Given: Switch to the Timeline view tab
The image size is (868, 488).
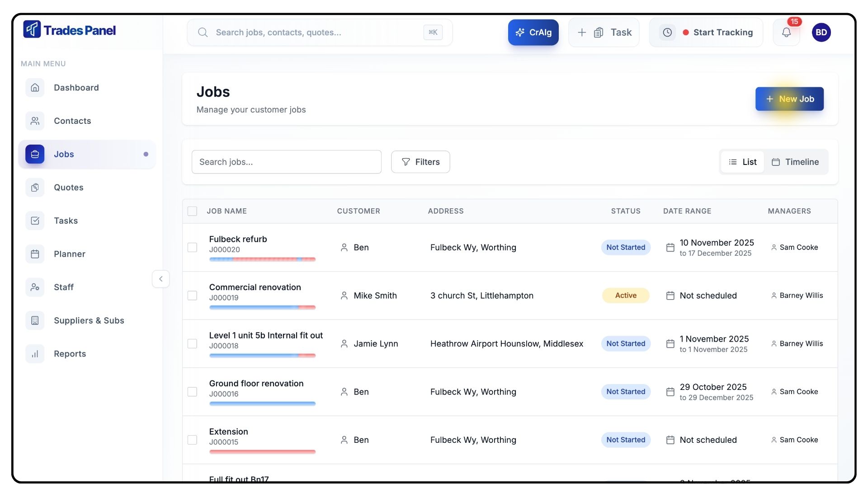Looking at the screenshot, I should pyautogui.click(x=795, y=162).
